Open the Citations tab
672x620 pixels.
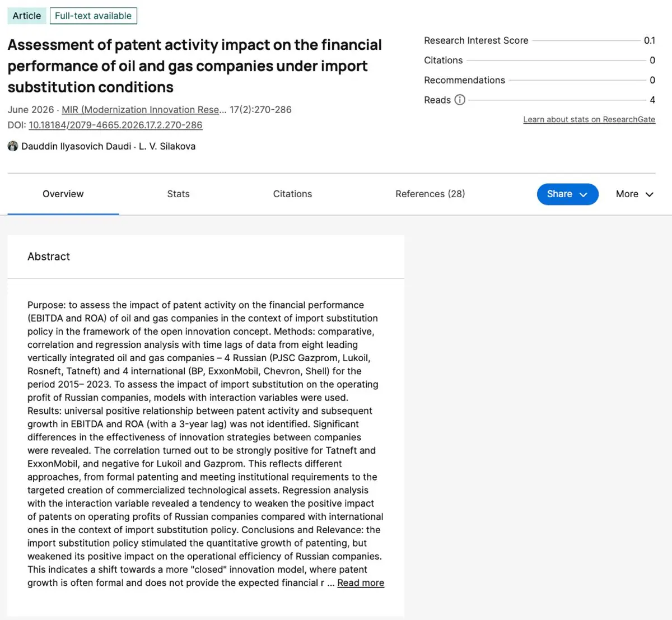pyautogui.click(x=292, y=194)
